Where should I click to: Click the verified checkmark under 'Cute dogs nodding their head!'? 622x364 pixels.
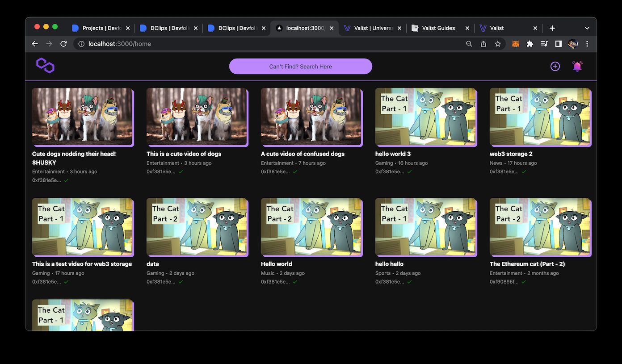click(66, 180)
